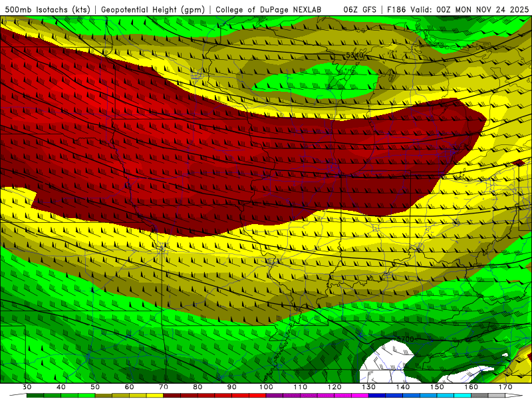Click the 110 value on the color scale

coord(301,387)
